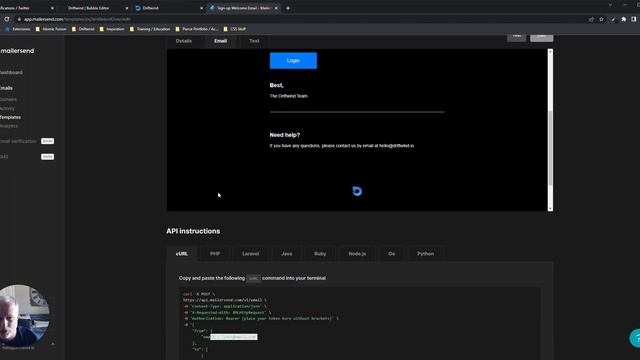The height and width of the screenshot is (360, 640).
Task: Switch API instructions to PHP
Action: 215,253
